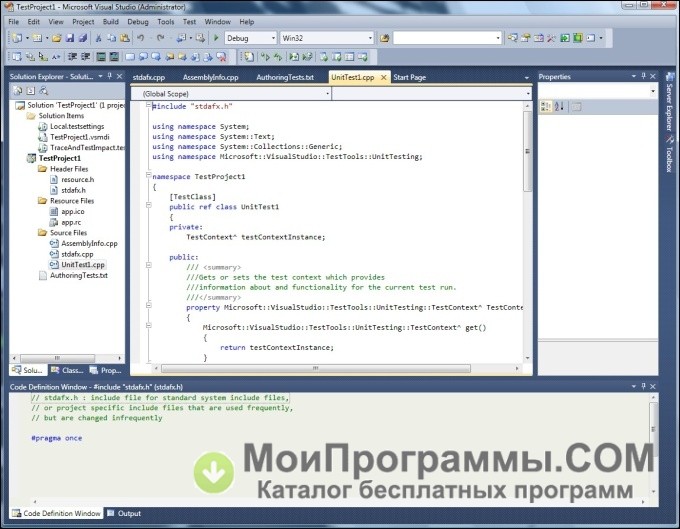The height and width of the screenshot is (529, 680).
Task: Click the Solution Explorer horizontal scrollbar thumb
Action: (57, 358)
